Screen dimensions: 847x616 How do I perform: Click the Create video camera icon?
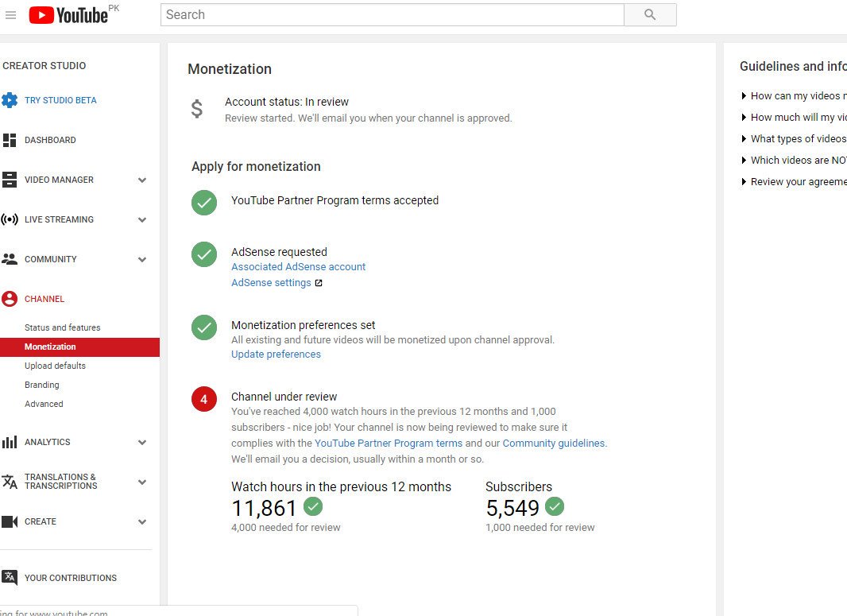coord(10,521)
